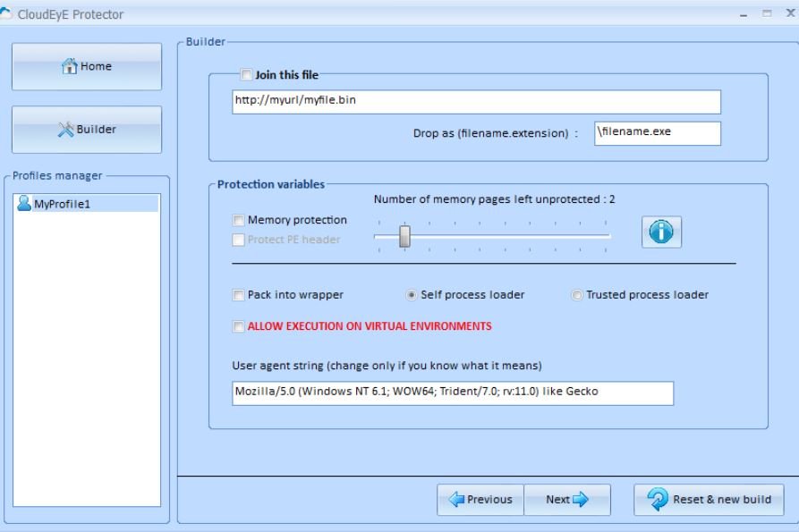
Task: Close the CloudEyE Protector window
Action: click(790, 13)
